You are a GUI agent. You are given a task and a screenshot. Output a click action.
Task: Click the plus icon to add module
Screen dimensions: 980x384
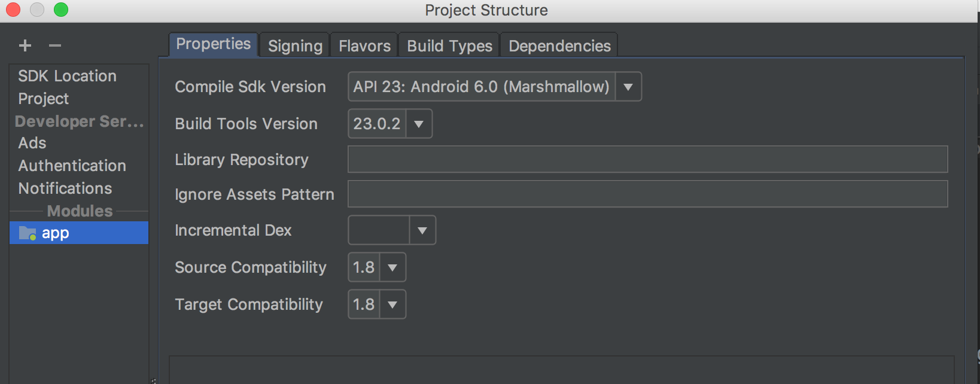[x=25, y=45]
